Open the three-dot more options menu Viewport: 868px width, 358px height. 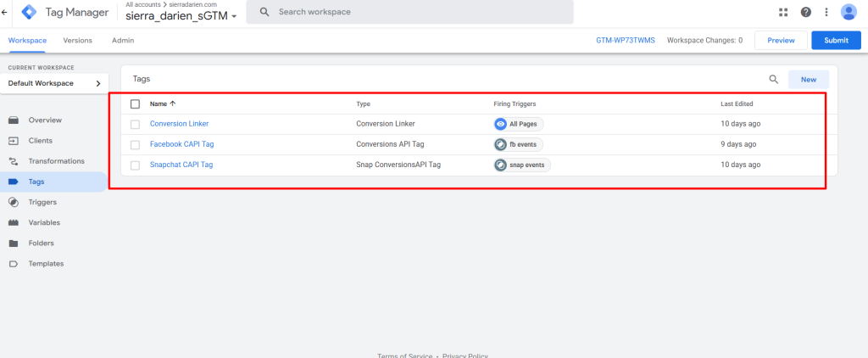click(826, 12)
